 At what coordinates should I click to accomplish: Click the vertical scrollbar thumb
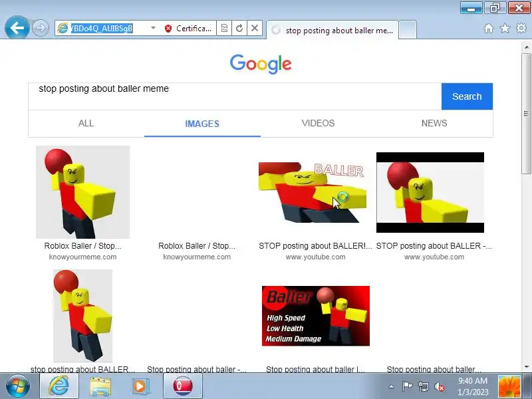pyautogui.click(x=527, y=113)
